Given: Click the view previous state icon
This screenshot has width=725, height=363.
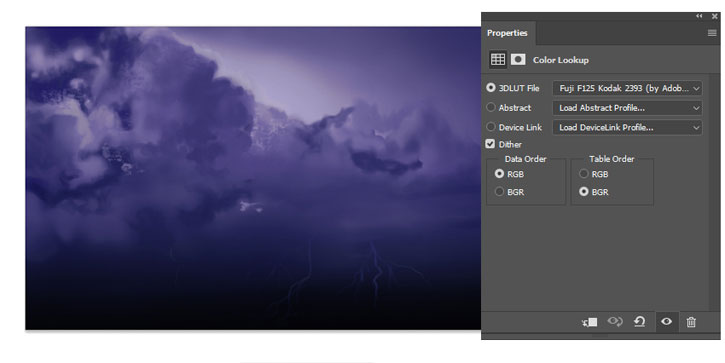Looking at the screenshot, I should [x=615, y=321].
